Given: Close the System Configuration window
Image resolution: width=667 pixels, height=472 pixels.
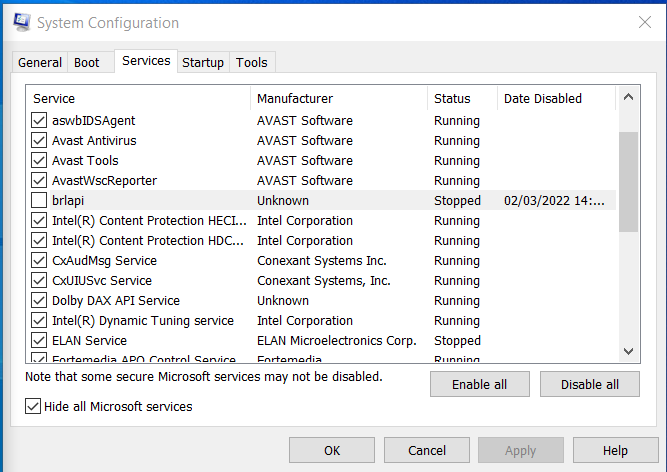Looking at the screenshot, I should (645, 22).
